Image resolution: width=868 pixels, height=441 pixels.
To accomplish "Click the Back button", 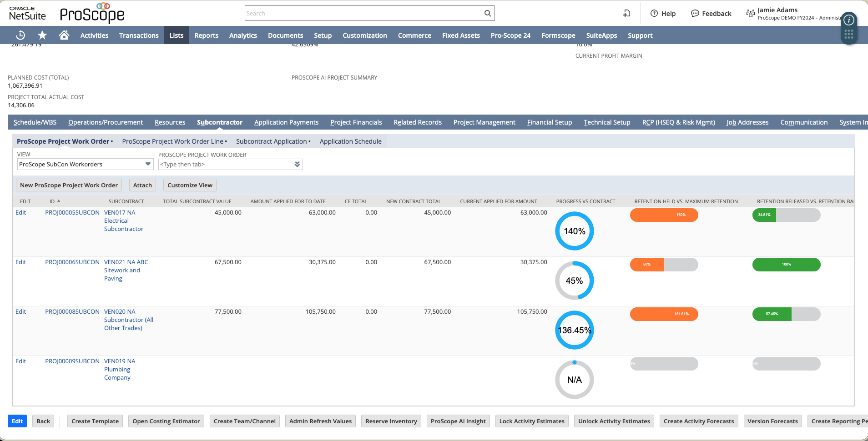I will 43,421.
